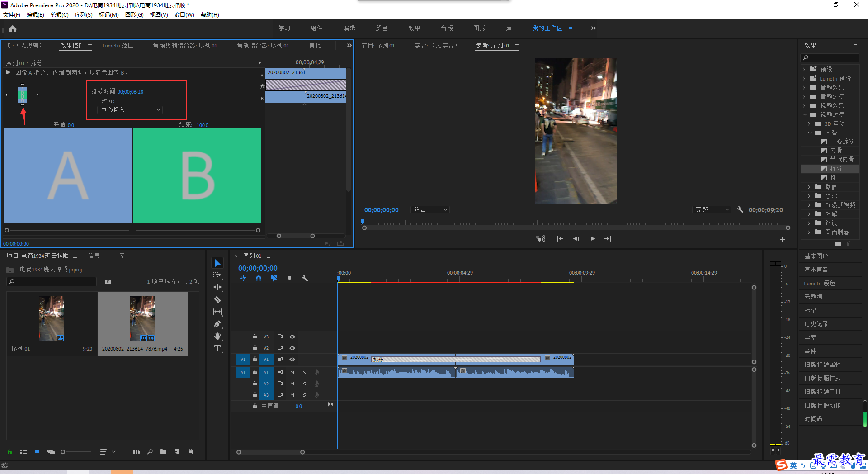
Task: Select 拆分 transition in effects list
Action: 836,168
